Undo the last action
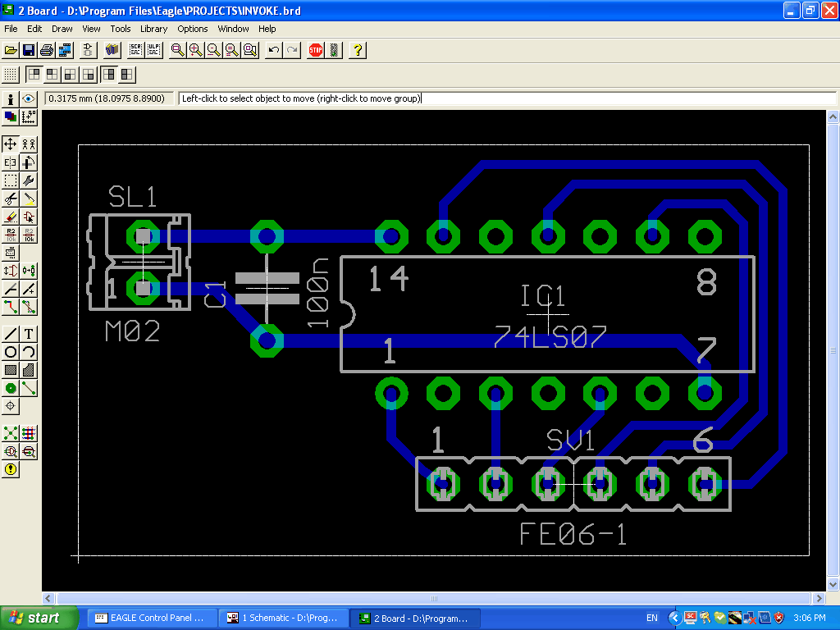 coord(274,50)
